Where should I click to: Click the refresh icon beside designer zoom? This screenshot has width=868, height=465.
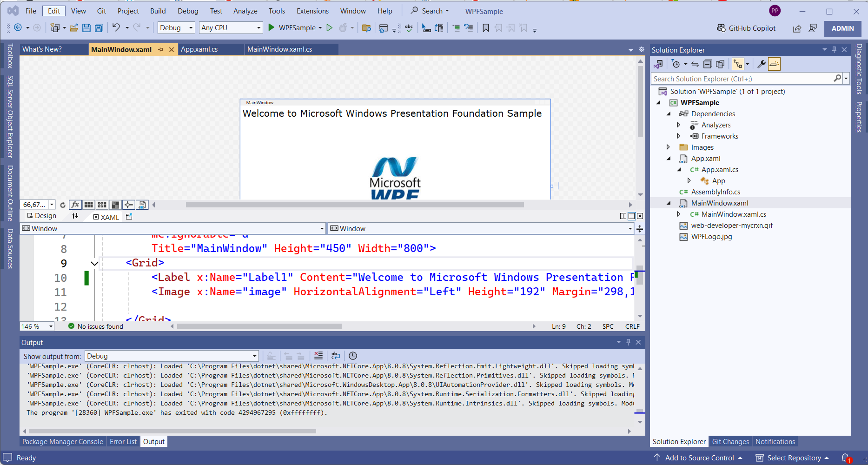[x=63, y=205]
